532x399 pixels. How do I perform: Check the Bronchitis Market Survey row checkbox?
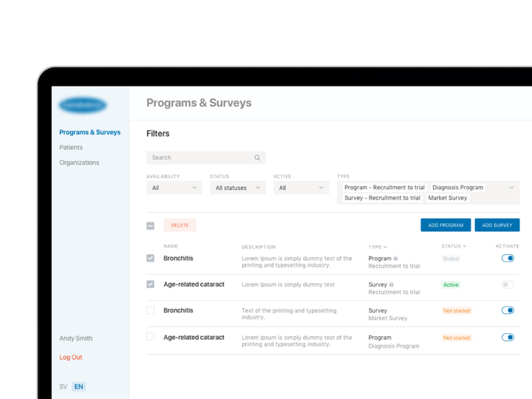(150, 310)
